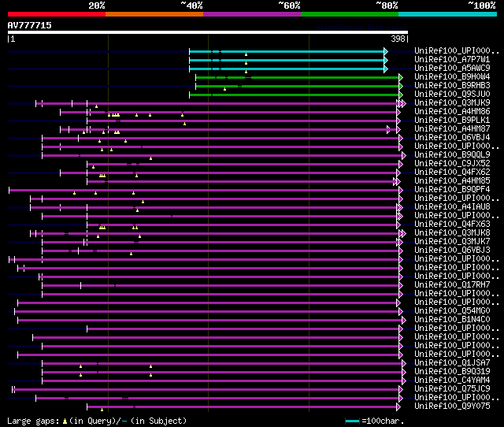
Task: Click the 398 query end position label
Action: [398, 39]
